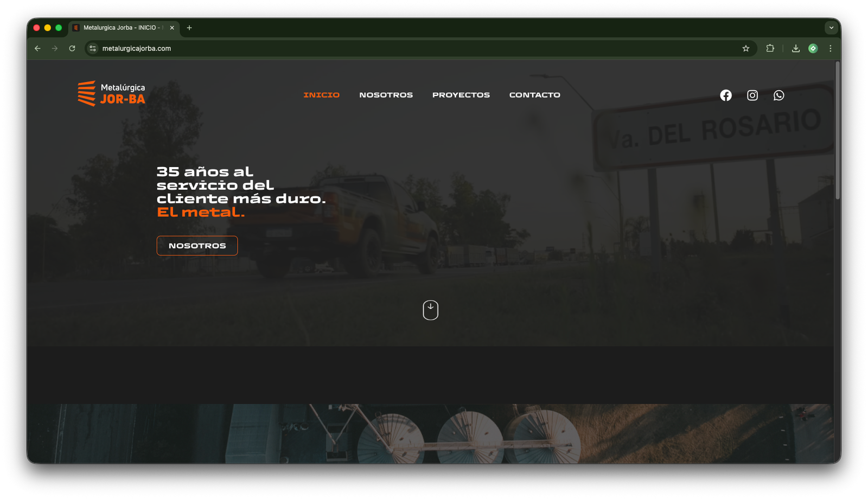
Task: Click the address bar URL field
Action: tap(380, 48)
